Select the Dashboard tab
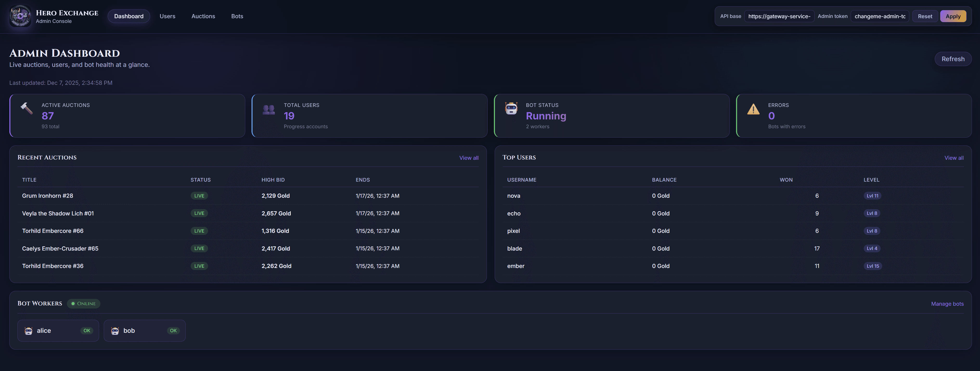Viewport: 980px width, 371px height. click(128, 16)
